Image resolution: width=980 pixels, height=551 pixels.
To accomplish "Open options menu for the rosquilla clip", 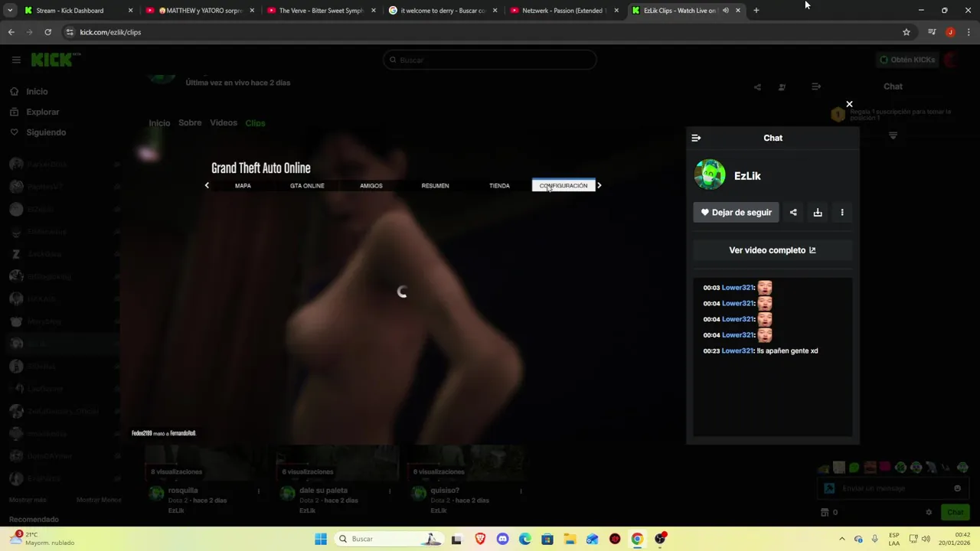I will (259, 491).
